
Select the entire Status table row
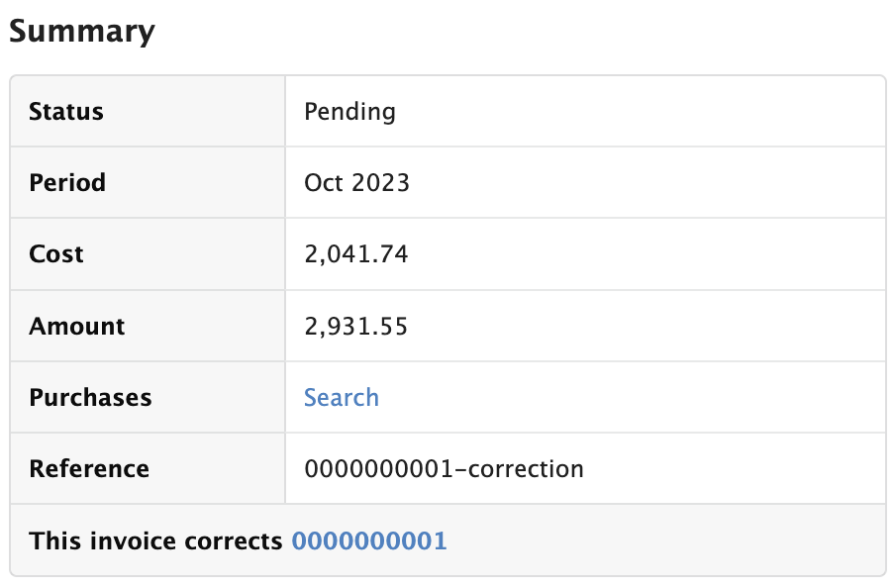[446, 111]
